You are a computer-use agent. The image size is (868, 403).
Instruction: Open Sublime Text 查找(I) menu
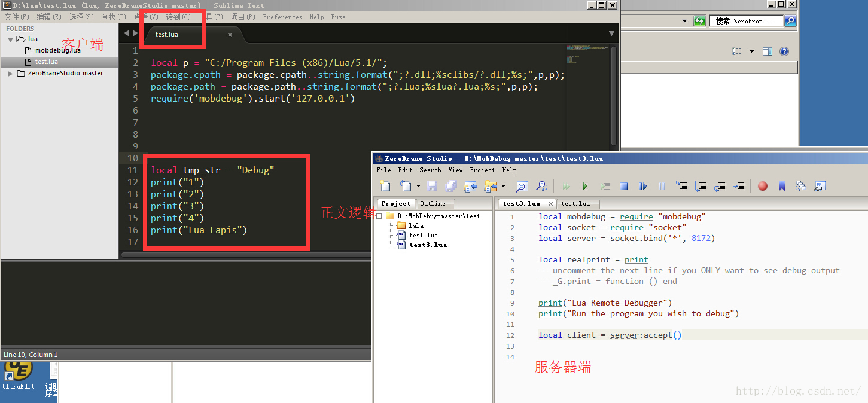click(x=114, y=17)
